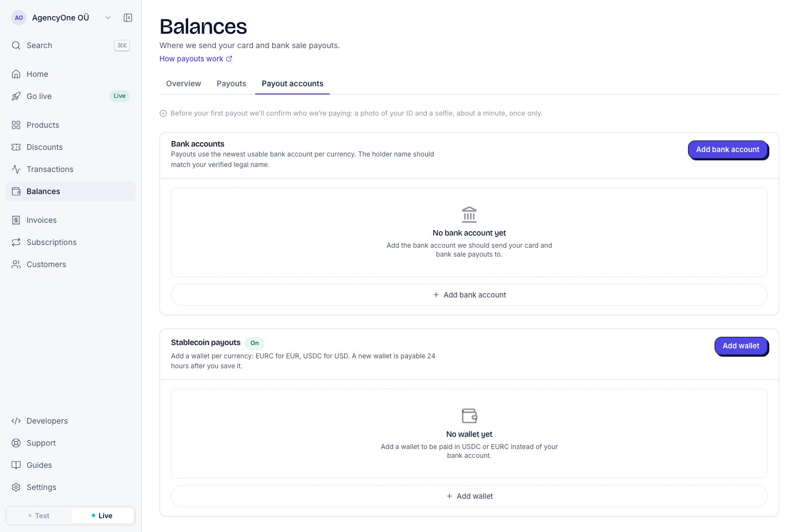This screenshot has height=532, width=797.
Task: Click the bank building icon in empty state
Action: 469,214
